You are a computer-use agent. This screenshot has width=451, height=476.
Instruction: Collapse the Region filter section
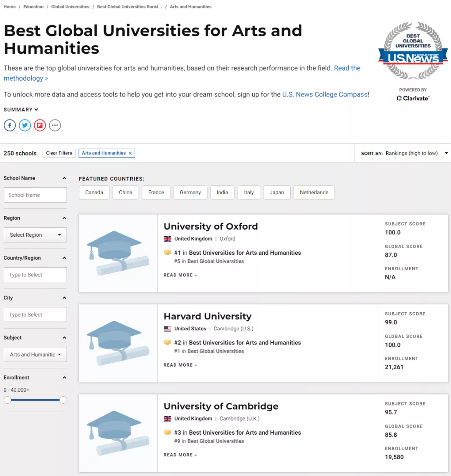click(x=64, y=218)
